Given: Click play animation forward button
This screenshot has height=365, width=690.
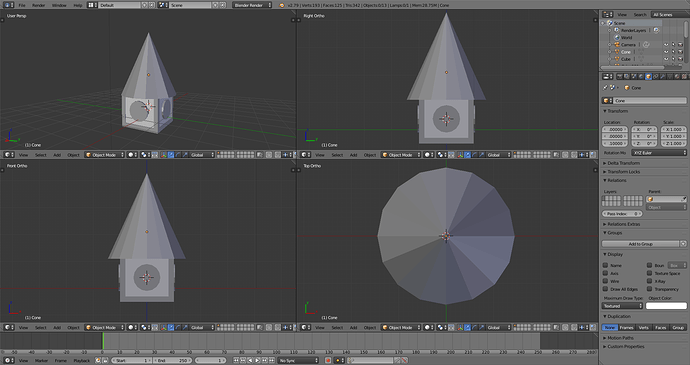Looking at the screenshot, I should (x=257, y=360).
